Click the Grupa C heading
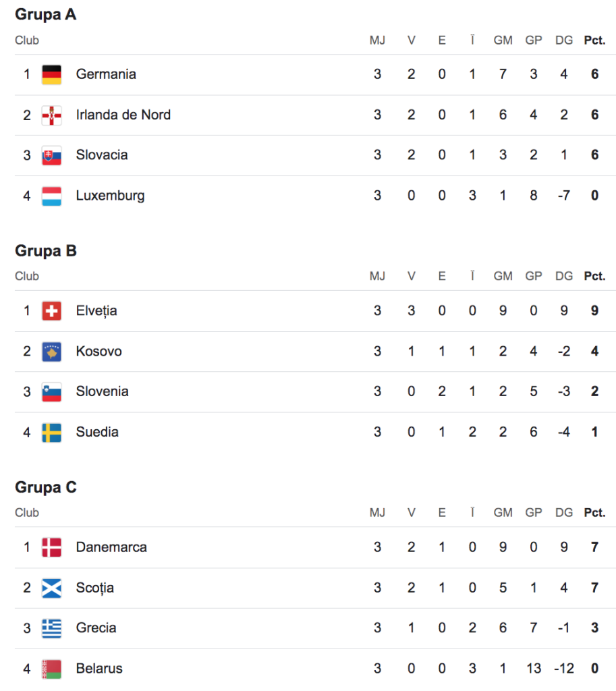Viewport: 616px width, 691px height. tap(46, 487)
